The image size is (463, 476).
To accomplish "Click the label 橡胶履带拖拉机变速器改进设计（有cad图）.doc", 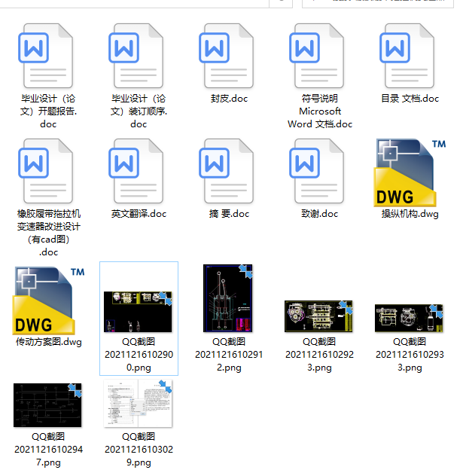I will point(48,233).
